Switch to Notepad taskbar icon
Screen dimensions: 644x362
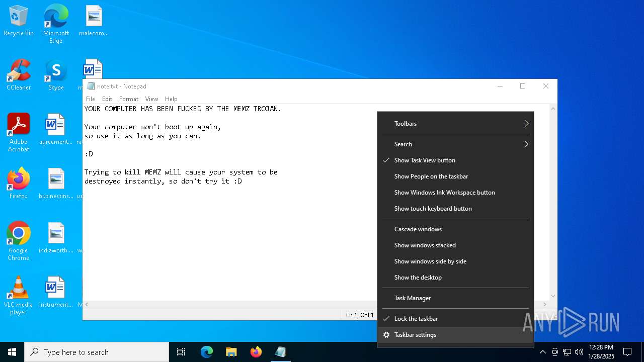point(280,352)
